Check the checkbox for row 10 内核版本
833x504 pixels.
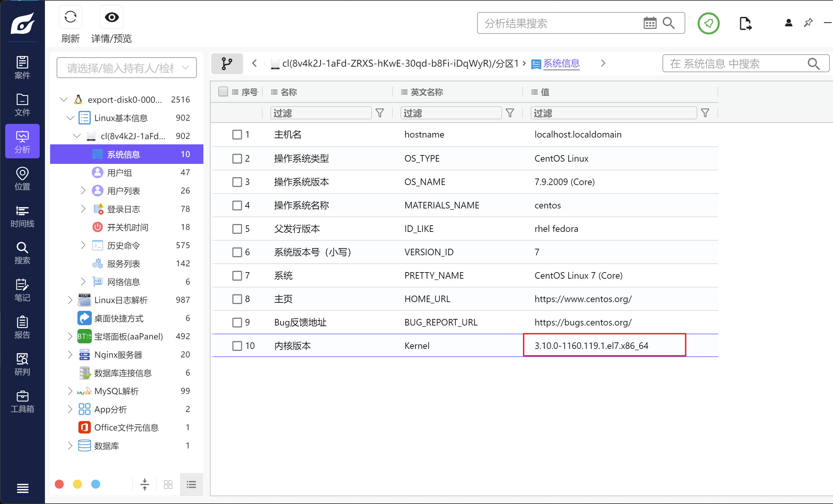(x=237, y=346)
